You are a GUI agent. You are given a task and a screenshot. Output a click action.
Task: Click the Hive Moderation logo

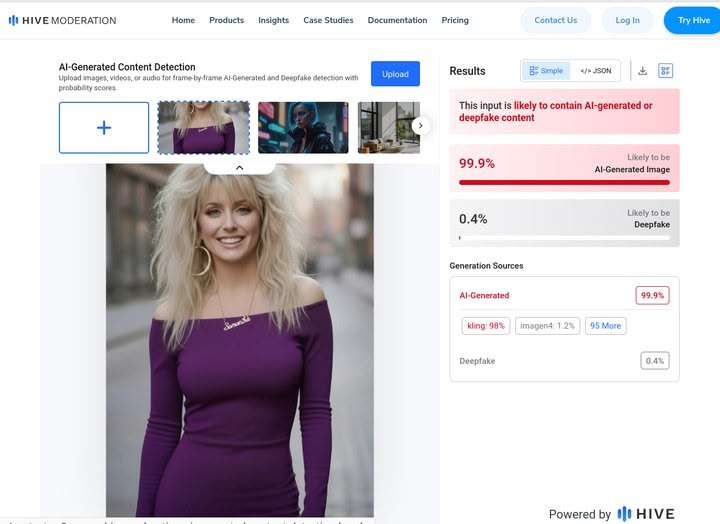[62, 20]
